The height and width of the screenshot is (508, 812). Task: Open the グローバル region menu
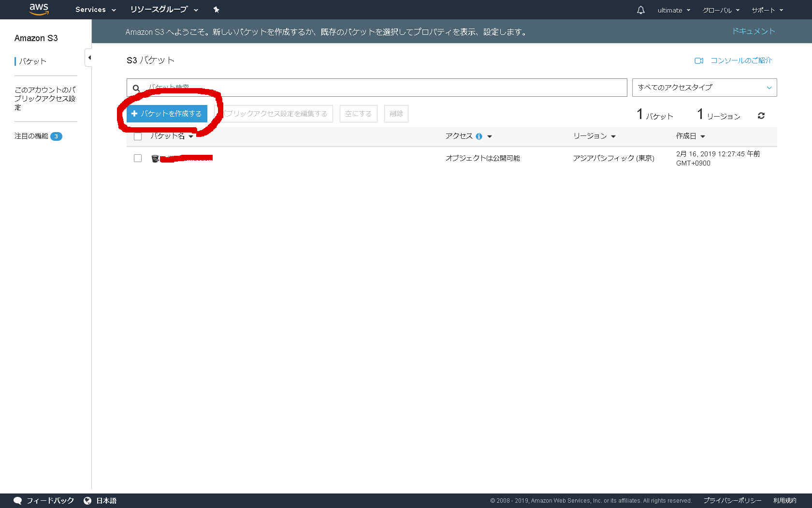pyautogui.click(x=721, y=10)
